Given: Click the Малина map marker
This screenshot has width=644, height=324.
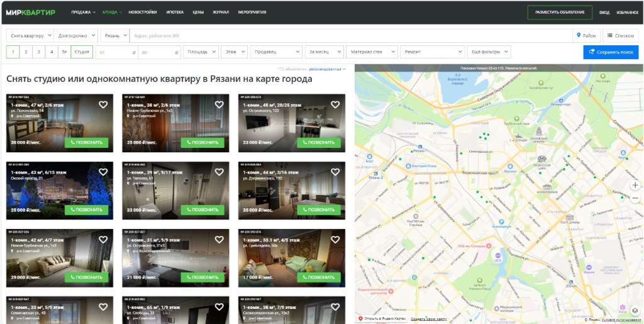Looking at the screenshot, I should point(509,166).
